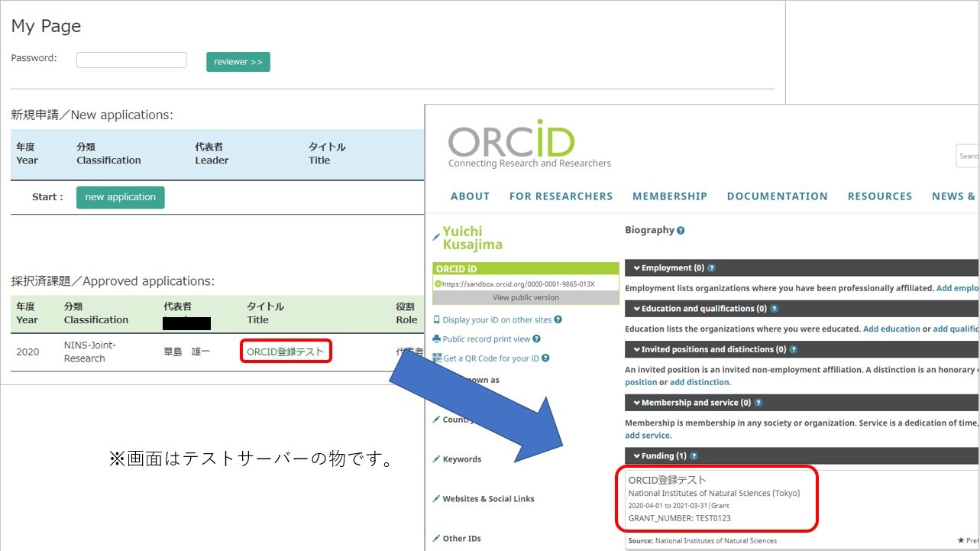
Task: Click GRANT_NUMBER: TEST0123 text
Action: tap(679, 518)
